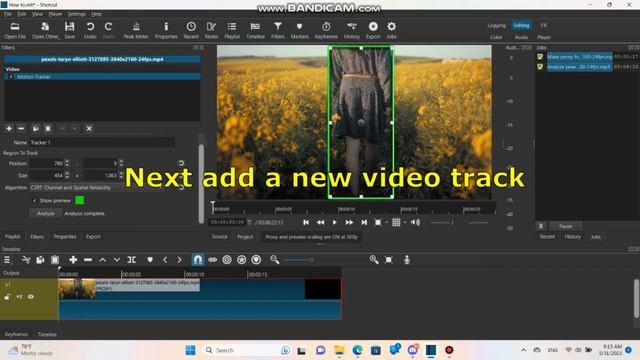Show the Properties panel from the toolbar
The image size is (640, 360).
tap(166, 31)
